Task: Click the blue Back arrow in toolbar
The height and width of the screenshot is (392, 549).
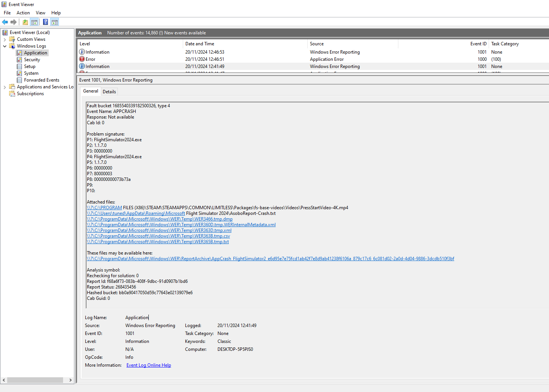Action: click(5, 22)
